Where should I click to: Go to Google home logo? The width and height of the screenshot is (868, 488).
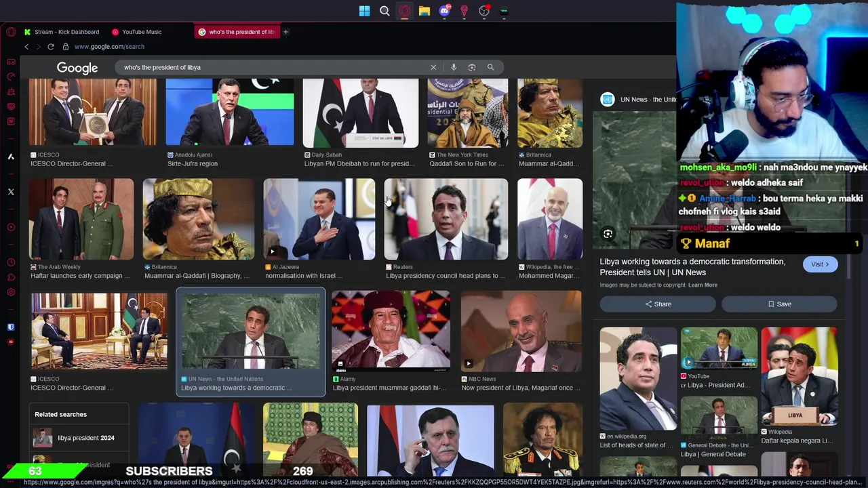click(x=77, y=68)
